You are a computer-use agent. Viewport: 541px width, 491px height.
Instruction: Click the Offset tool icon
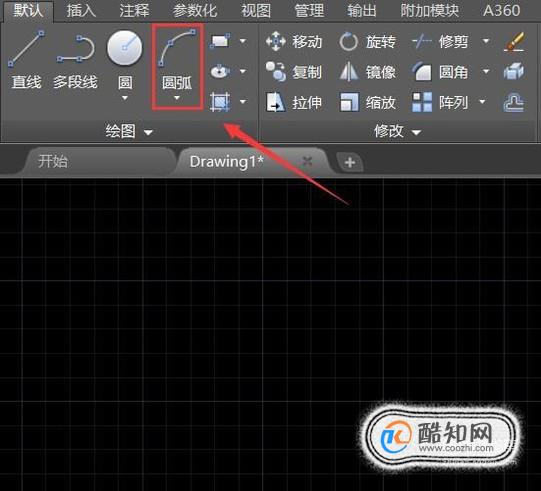click(514, 103)
